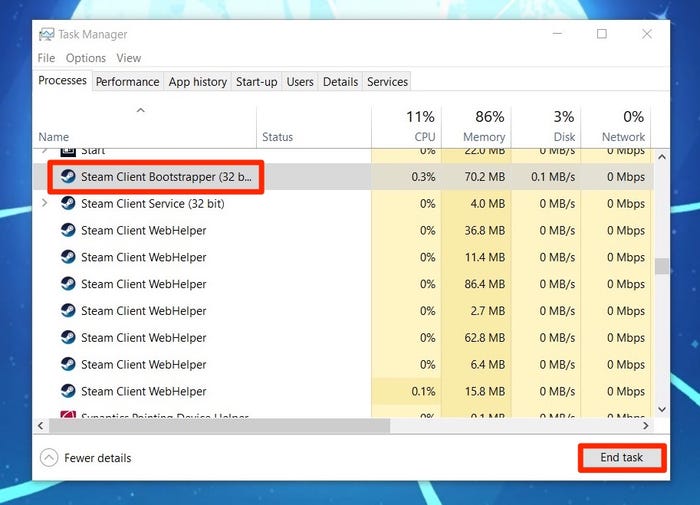Switch to the Users tab
This screenshot has width=700, height=505.
300,82
